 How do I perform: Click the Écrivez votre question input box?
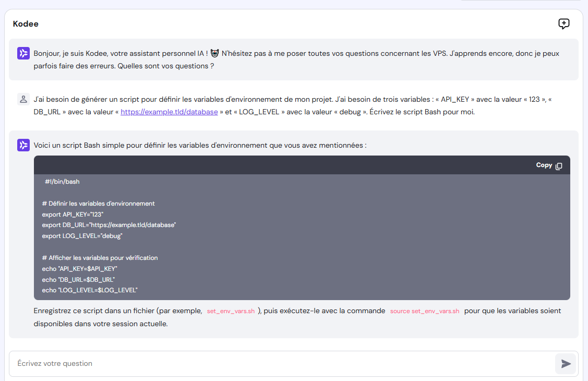(x=292, y=363)
